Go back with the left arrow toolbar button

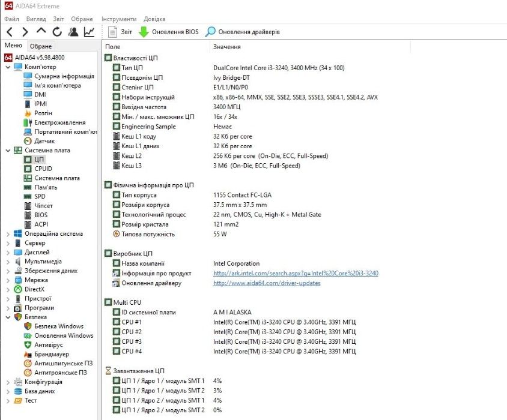point(10,32)
